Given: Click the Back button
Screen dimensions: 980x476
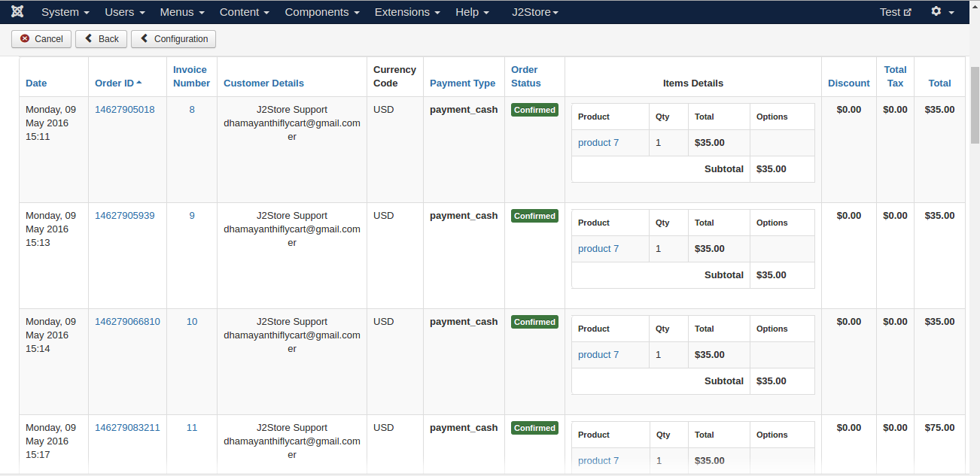Looking at the screenshot, I should (101, 39).
